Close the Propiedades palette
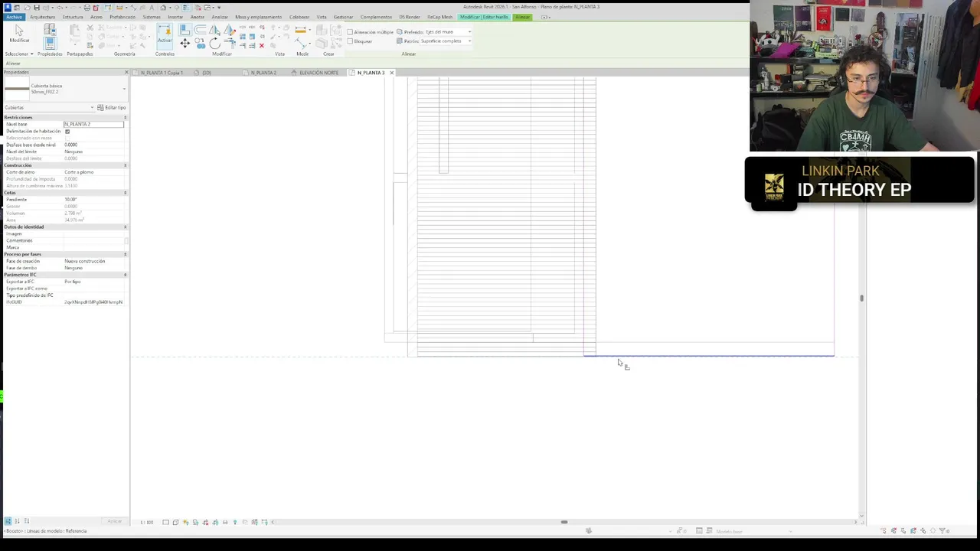The width and height of the screenshot is (980, 551). 126,72
